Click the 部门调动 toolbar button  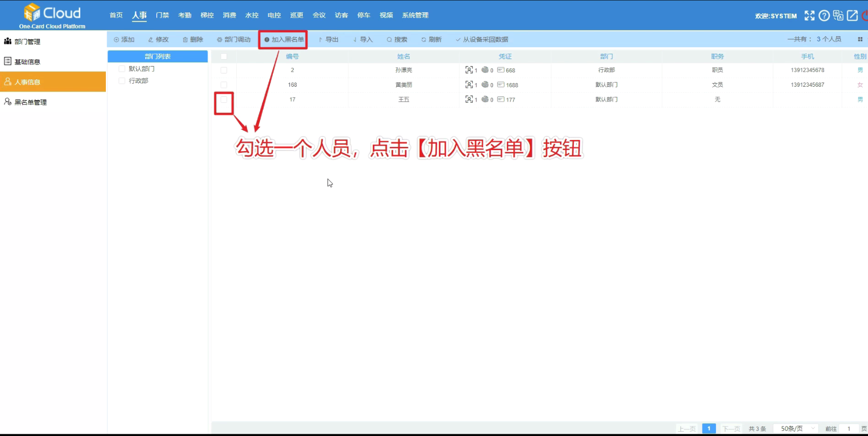click(x=233, y=39)
